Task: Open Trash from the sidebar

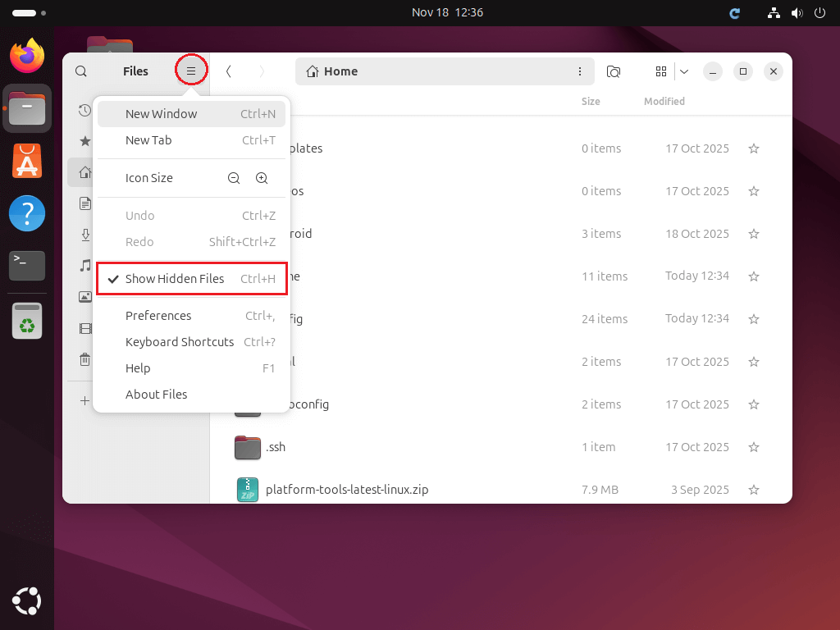Action: [x=84, y=359]
